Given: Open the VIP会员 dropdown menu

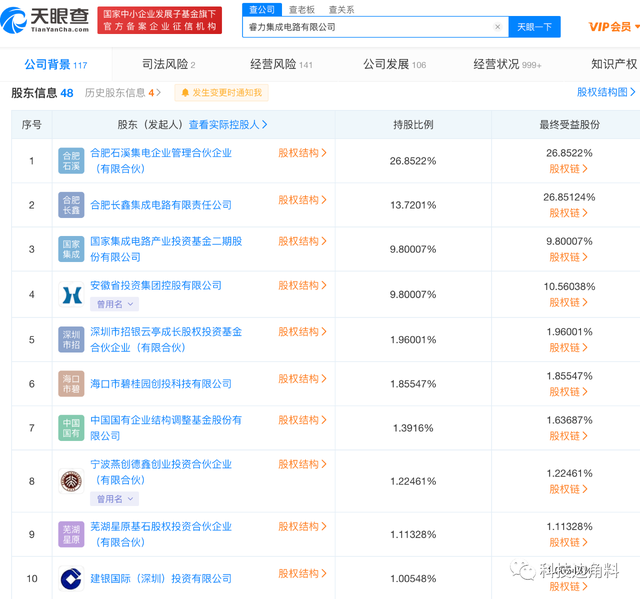Looking at the screenshot, I should pos(613,27).
